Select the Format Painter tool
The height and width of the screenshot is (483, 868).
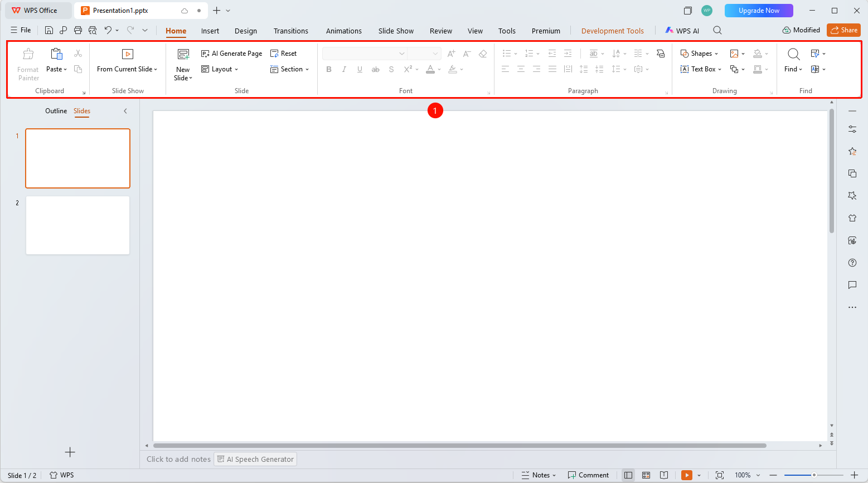pos(28,65)
